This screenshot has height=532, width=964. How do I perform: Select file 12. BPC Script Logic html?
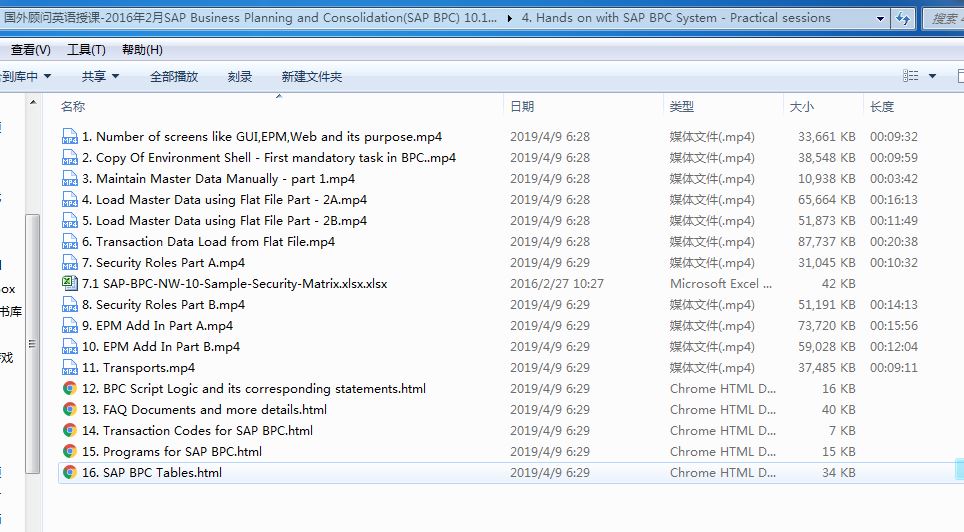pos(254,389)
